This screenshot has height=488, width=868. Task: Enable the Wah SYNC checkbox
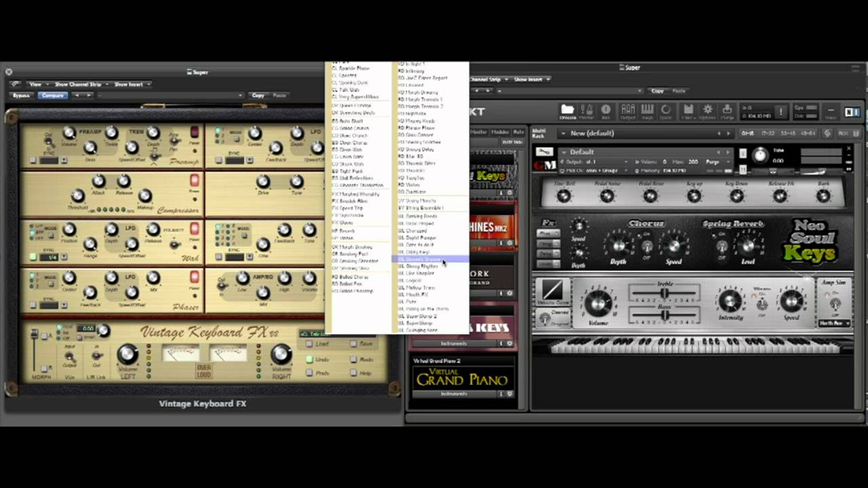pyautogui.click(x=33, y=257)
